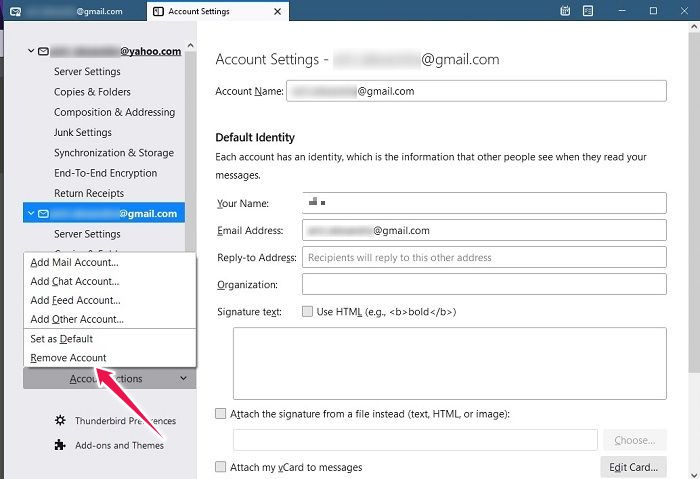Open yahoo Synchronization & Storage
Image resolution: width=700 pixels, height=479 pixels.
(114, 153)
